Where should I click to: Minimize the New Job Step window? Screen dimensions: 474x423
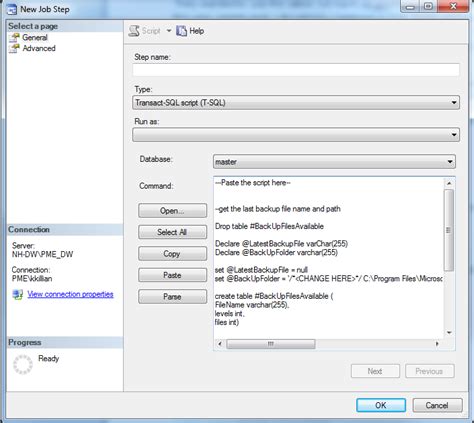point(410,6)
